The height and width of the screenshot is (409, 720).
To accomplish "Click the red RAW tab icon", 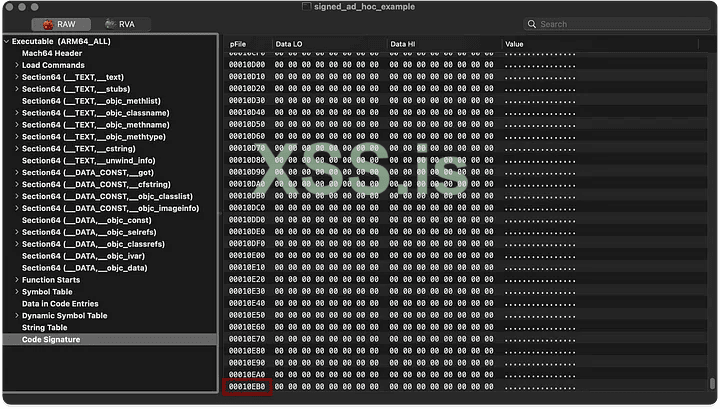I will (x=48, y=24).
